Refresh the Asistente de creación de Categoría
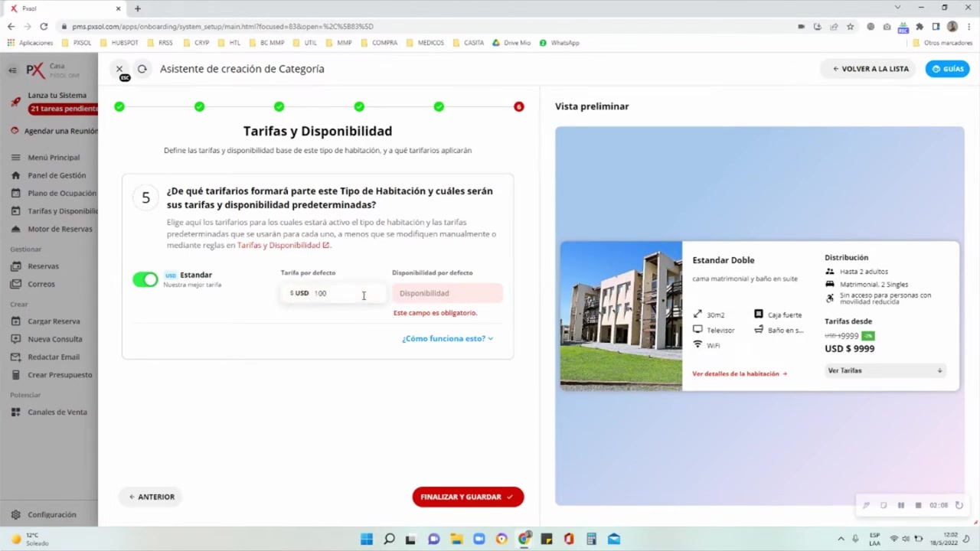Viewport: 980px width, 551px height. (x=142, y=68)
